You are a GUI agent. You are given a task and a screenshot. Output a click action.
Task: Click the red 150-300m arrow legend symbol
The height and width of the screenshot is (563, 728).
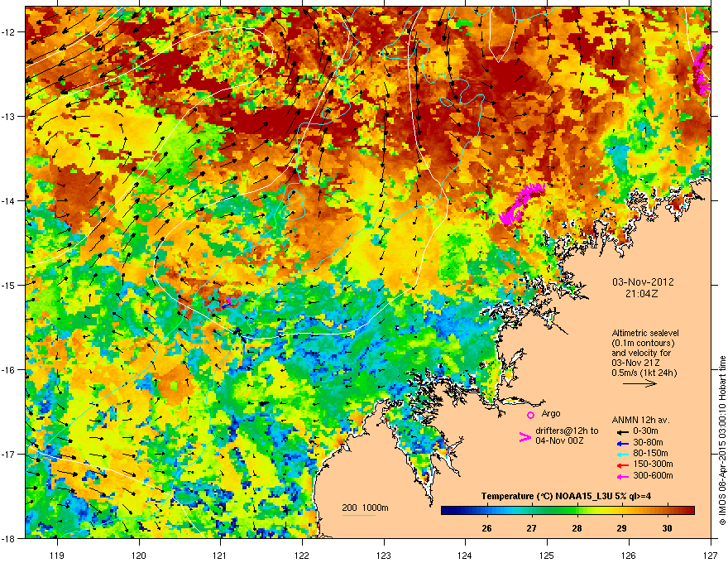(x=623, y=465)
